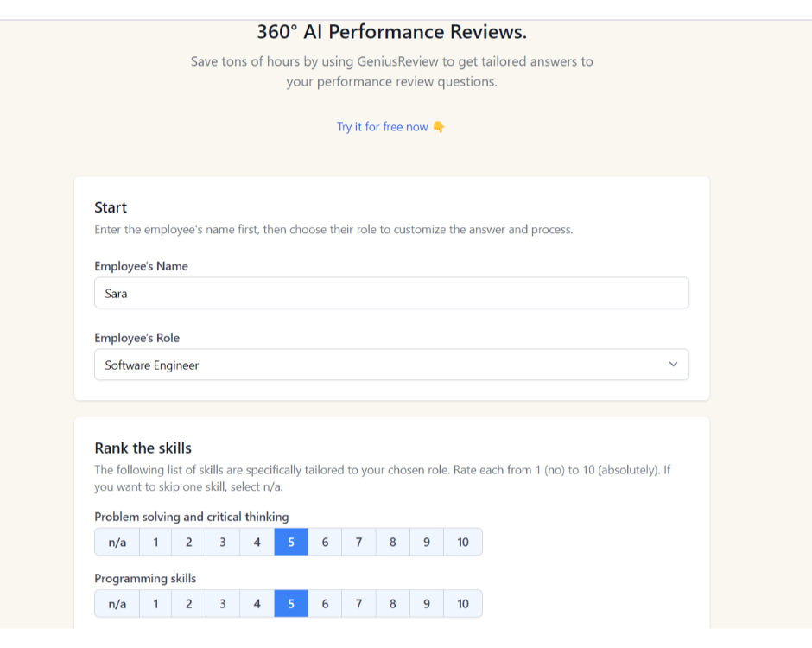Set Programming skills to 9
Image resolution: width=812 pixels, height=648 pixels.
(x=427, y=603)
